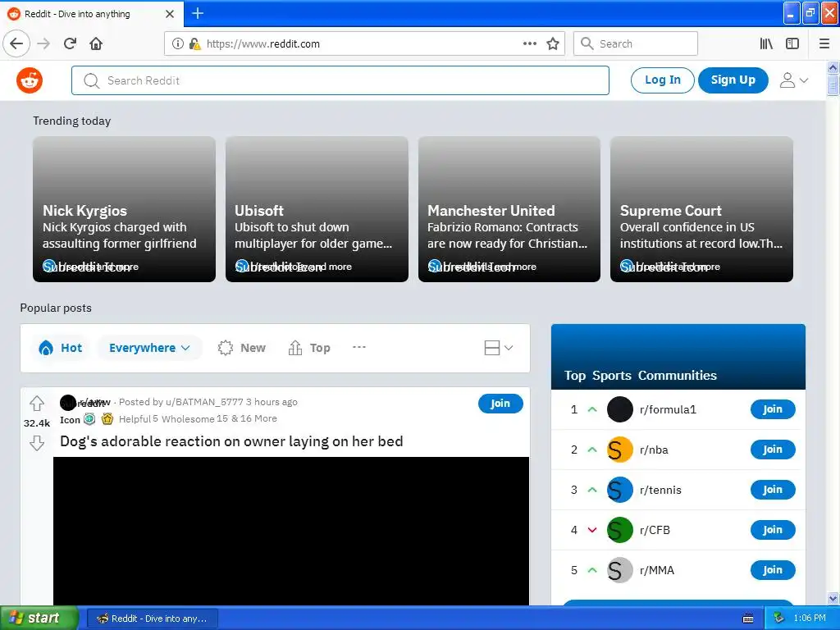Show site information icon in address bar
Viewport: 840px width, 630px height.
coord(178,43)
